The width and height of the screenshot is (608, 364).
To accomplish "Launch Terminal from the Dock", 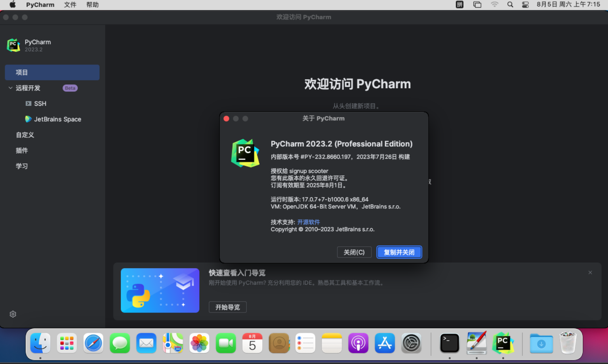I will click(450, 343).
